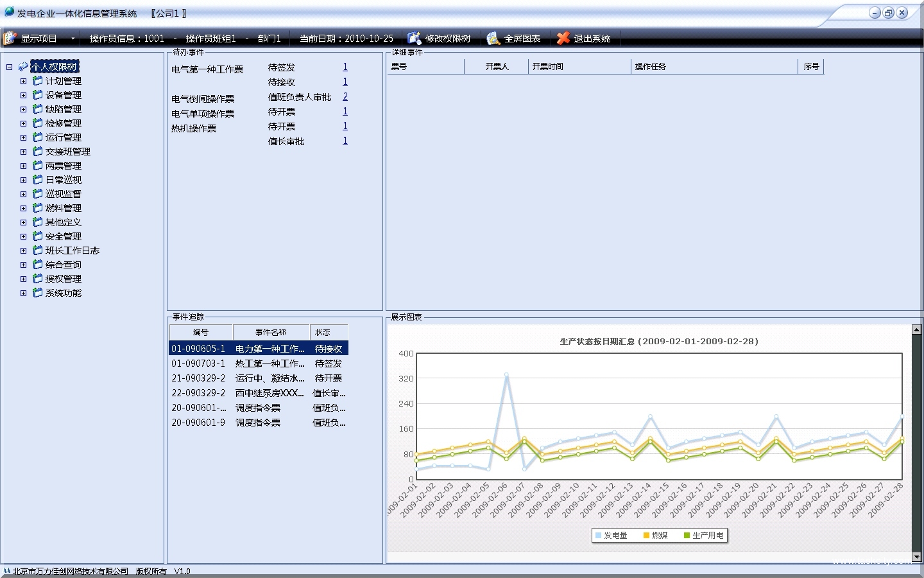Select event row 01-090605-1
The width and height of the screenshot is (924, 578).
(259, 348)
